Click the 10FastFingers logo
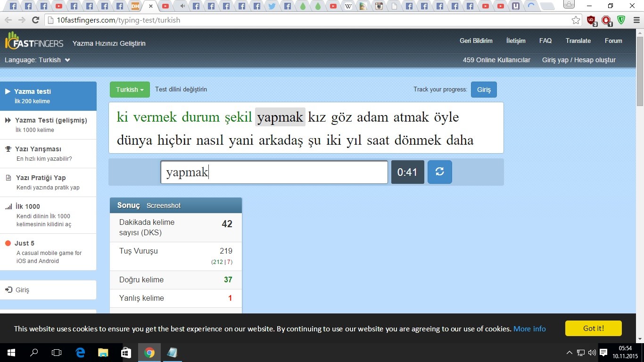Screen dimensions: 644x362 pyautogui.click(x=34, y=41)
